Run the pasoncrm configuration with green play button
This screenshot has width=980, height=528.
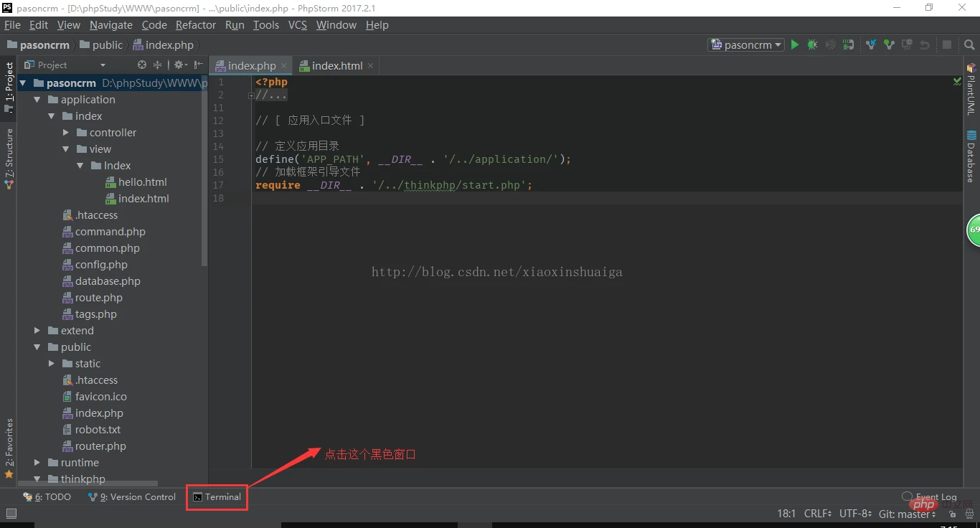tap(795, 44)
